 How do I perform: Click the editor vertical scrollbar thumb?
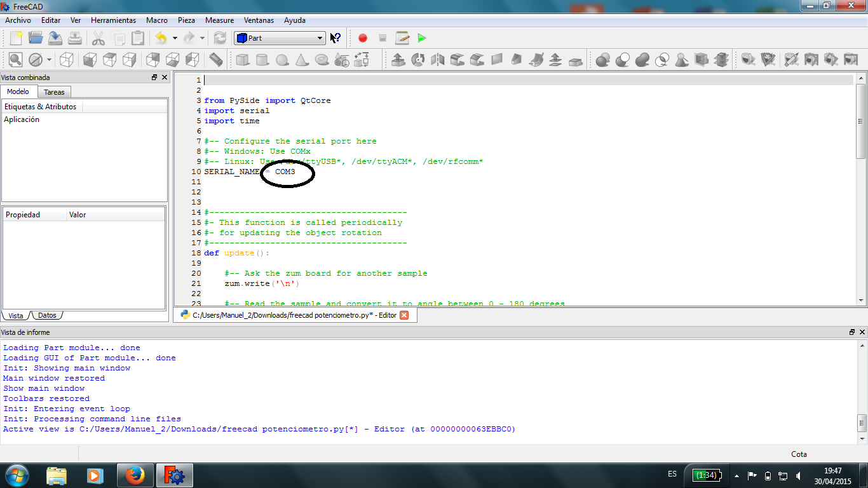point(861,121)
